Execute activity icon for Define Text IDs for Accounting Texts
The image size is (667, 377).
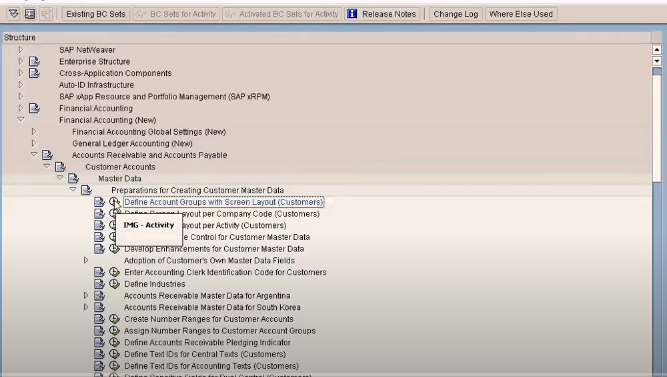[114, 366]
